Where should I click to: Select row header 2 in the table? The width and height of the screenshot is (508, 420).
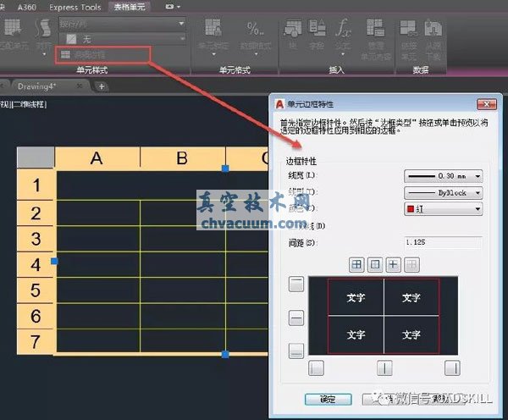[36, 213]
